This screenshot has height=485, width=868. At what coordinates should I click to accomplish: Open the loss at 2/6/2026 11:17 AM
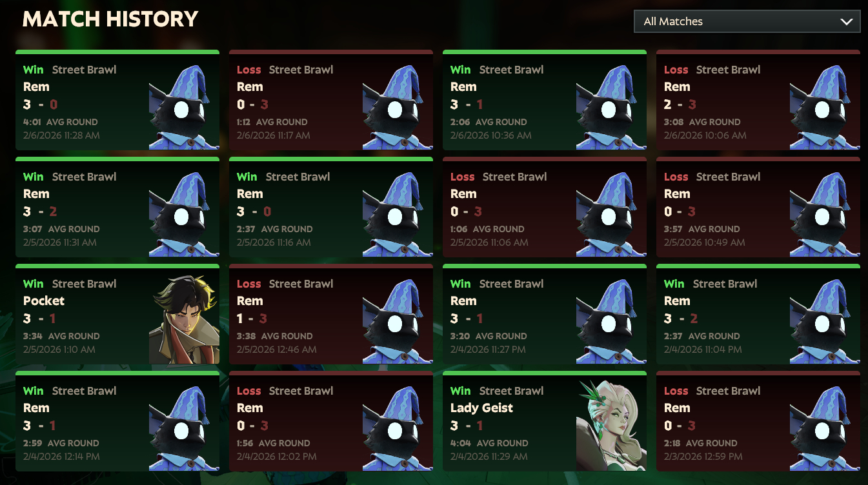[331, 100]
